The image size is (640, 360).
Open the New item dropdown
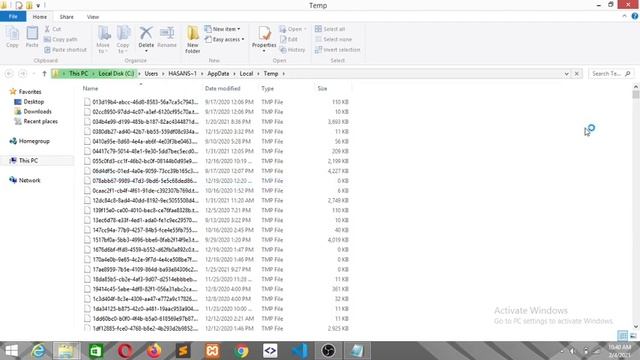[222, 29]
